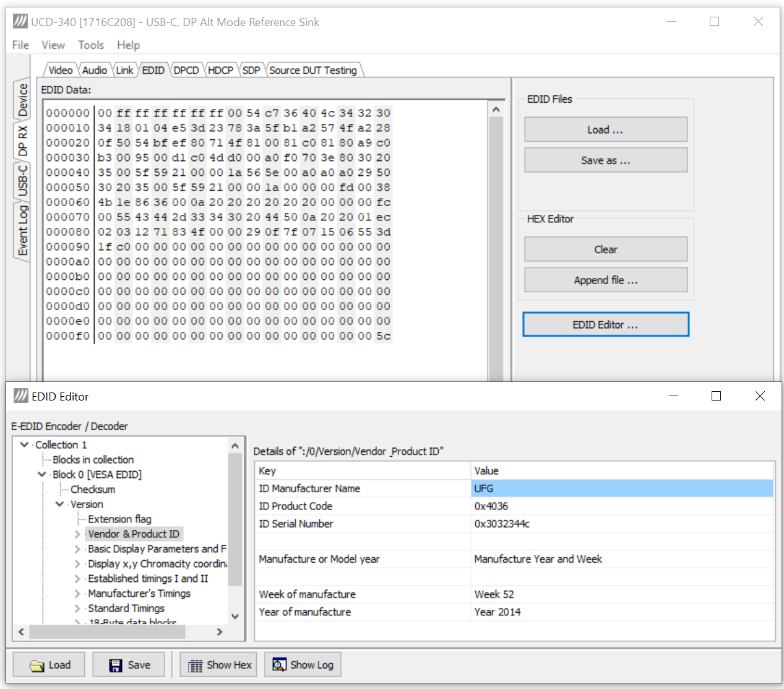The image size is (784, 689).
Task: Select the Extension flag tree item
Action: [119, 519]
